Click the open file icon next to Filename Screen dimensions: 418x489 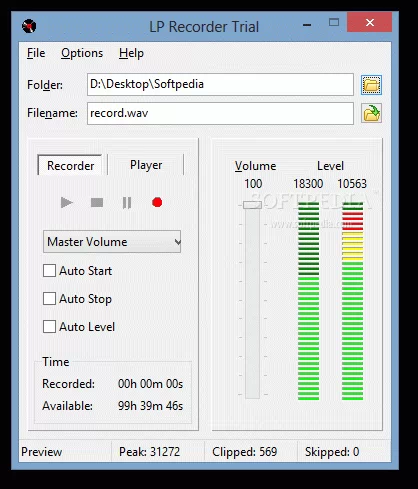[x=371, y=113]
